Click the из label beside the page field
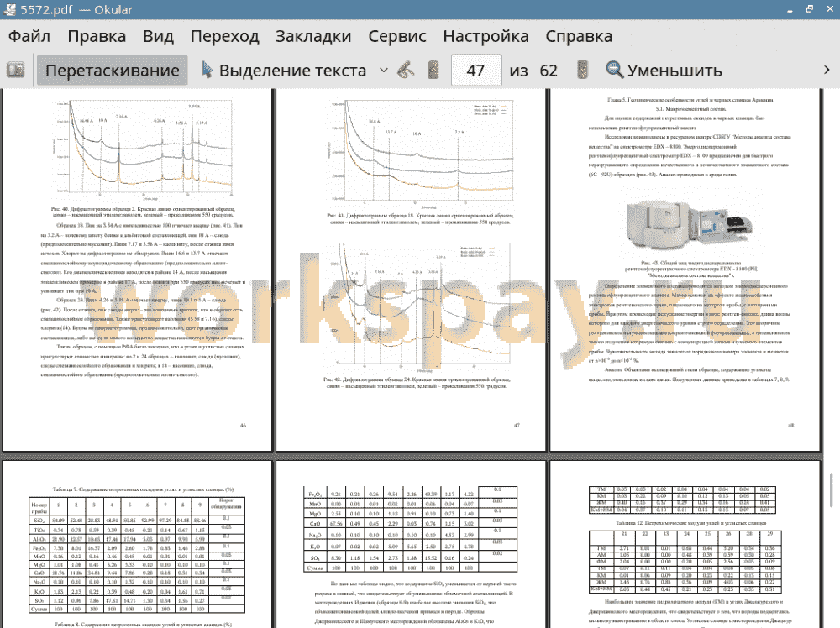The width and height of the screenshot is (840, 628). tap(518, 71)
